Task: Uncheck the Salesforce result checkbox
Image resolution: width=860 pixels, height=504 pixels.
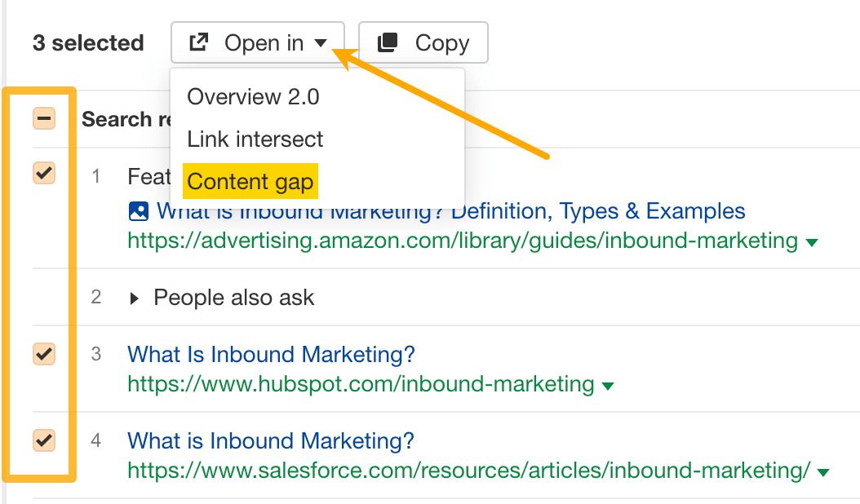Action: [x=44, y=440]
